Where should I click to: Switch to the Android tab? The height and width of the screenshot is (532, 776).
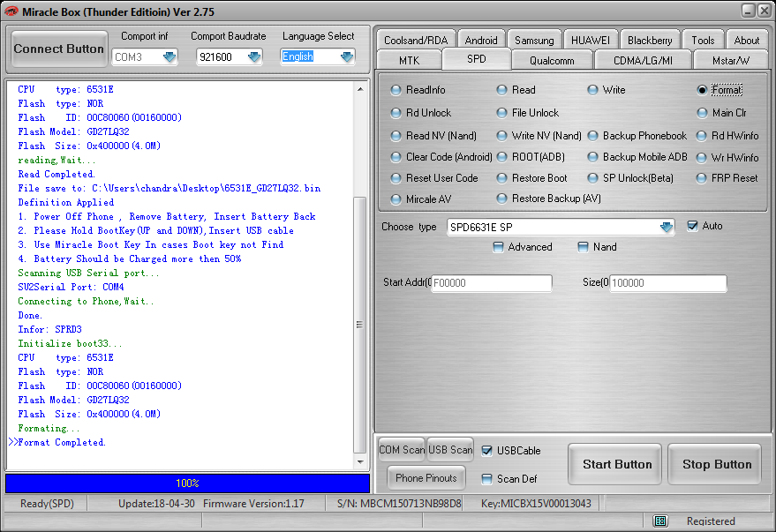[x=481, y=40]
